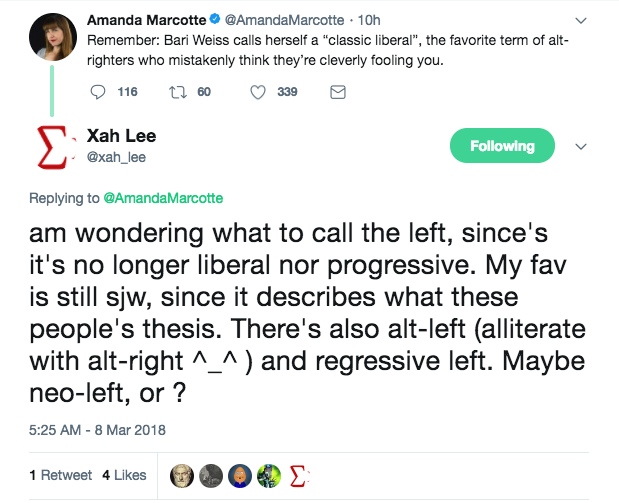Click the green robot liker avatar

269,474
